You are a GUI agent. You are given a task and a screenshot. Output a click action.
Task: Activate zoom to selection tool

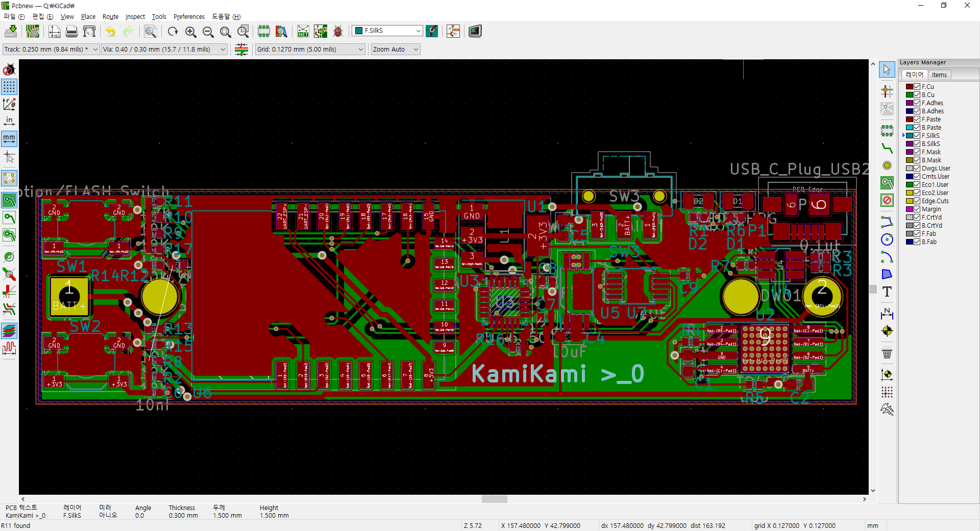click(243, 31)
